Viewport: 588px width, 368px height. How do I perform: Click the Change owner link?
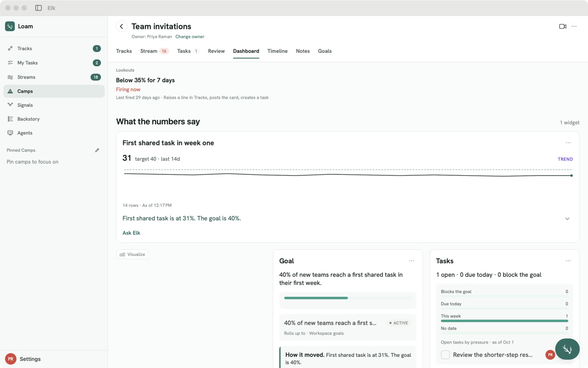190,37
